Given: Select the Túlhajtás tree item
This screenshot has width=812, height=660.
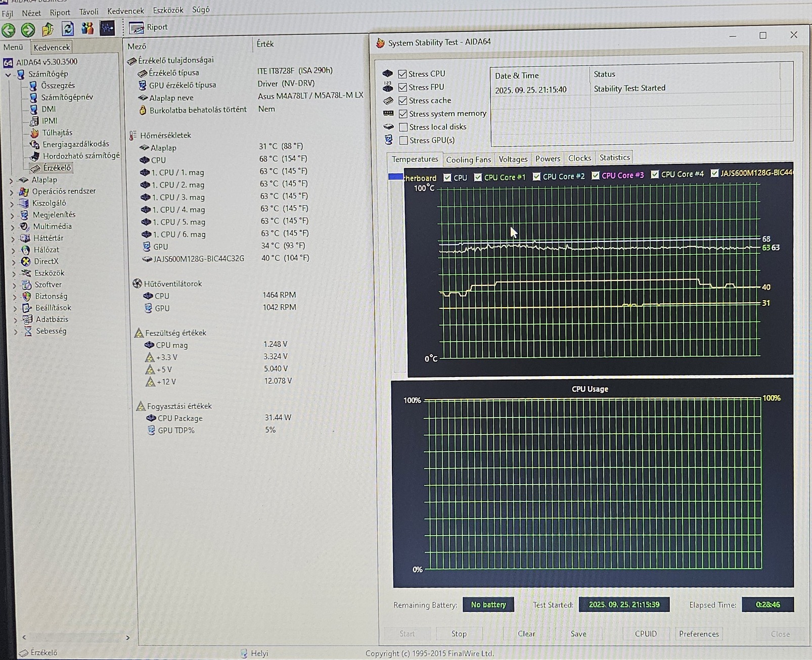Looking at the screenshot, I should (57, 132).
